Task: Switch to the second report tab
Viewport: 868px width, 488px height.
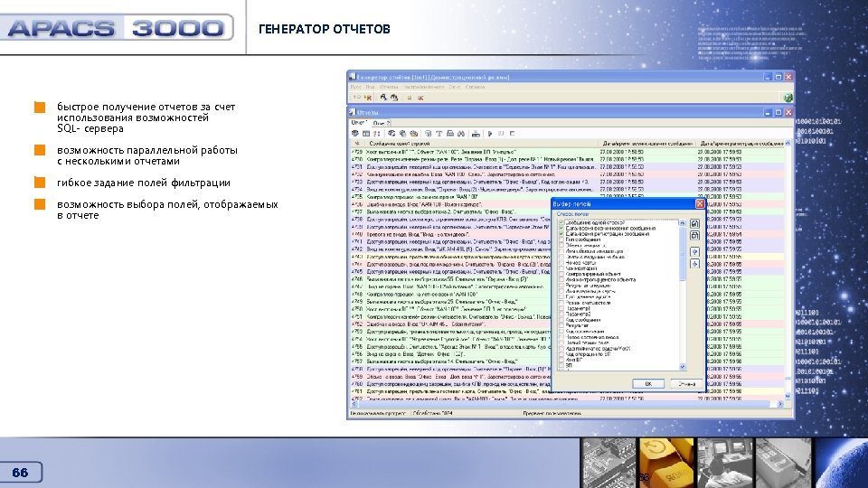Action: click(381, 123)
